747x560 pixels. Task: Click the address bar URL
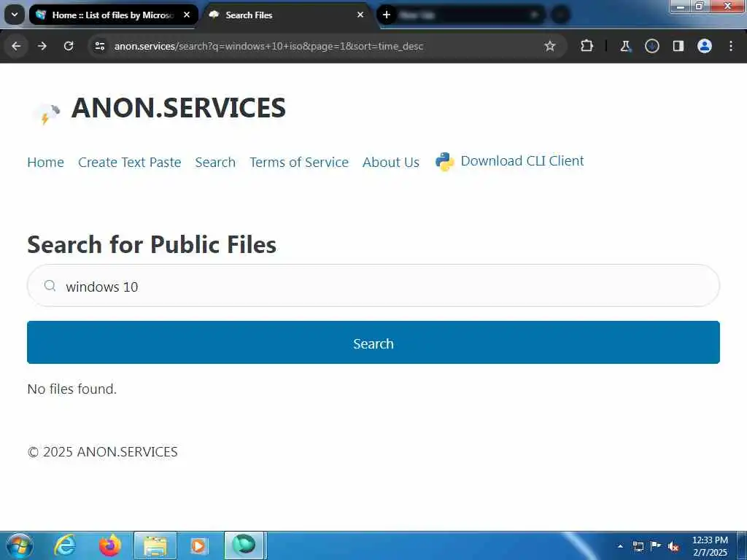point(268,46)
